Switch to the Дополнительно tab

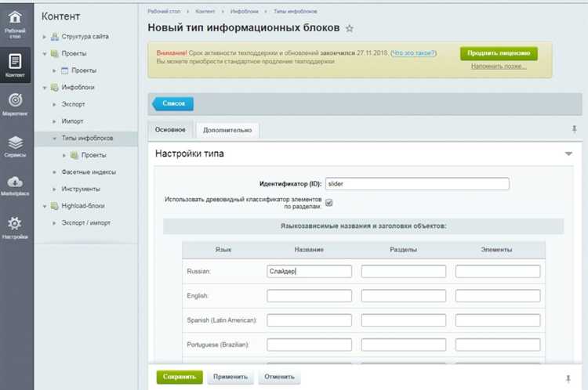tap(227, 130)
